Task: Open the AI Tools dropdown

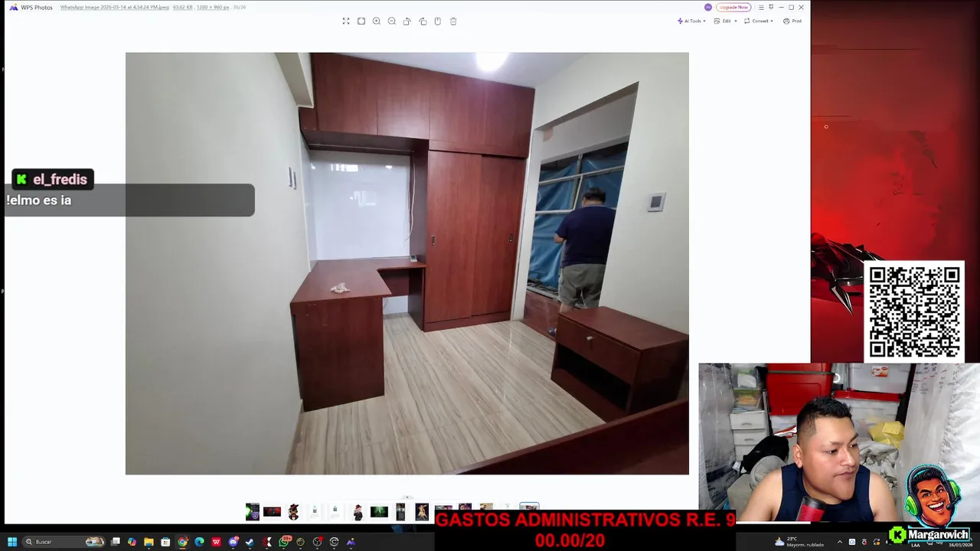Action: tap(691, 21)
